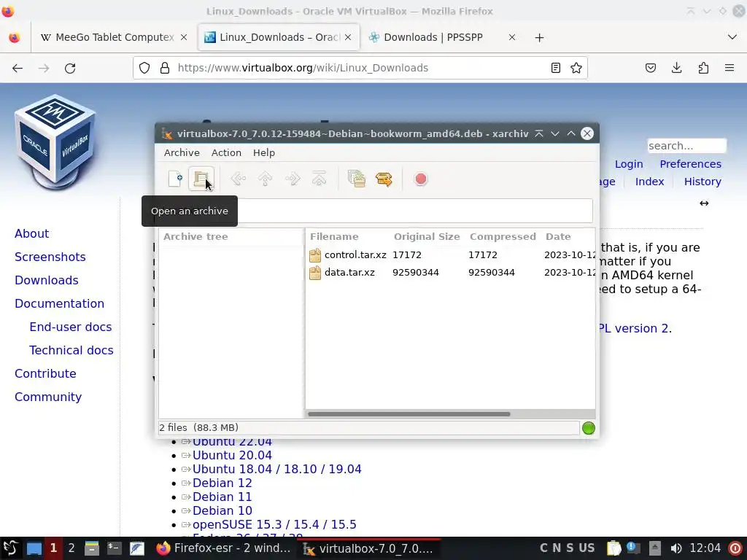Select the control.tar.xz file row
Screen dimensions: 747x560
(450, 254)
